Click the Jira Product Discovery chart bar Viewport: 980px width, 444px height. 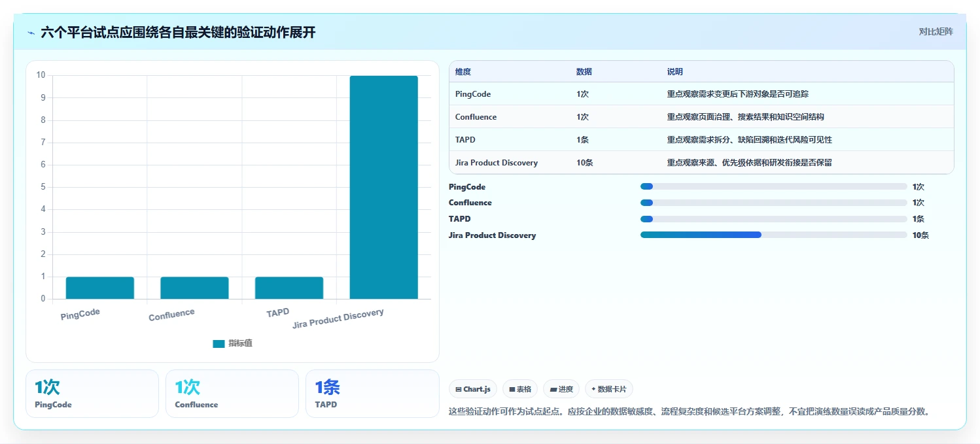pyautogui.click(x=384, y=187)
